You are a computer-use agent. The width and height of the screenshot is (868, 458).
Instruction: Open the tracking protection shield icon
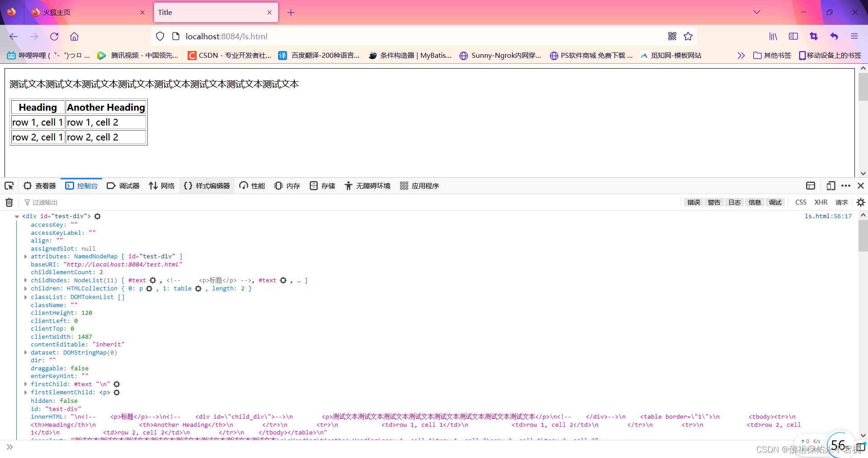(x=160, y=36)
